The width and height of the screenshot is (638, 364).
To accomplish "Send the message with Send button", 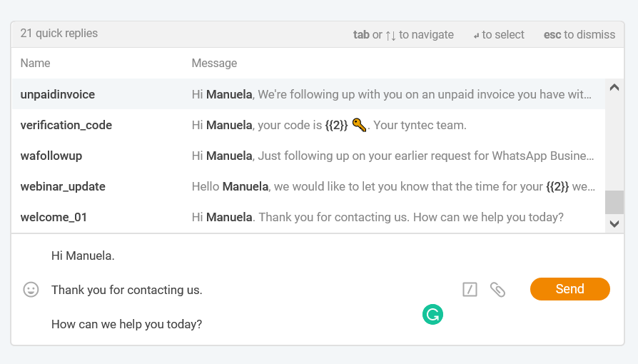I will (569, 289).
